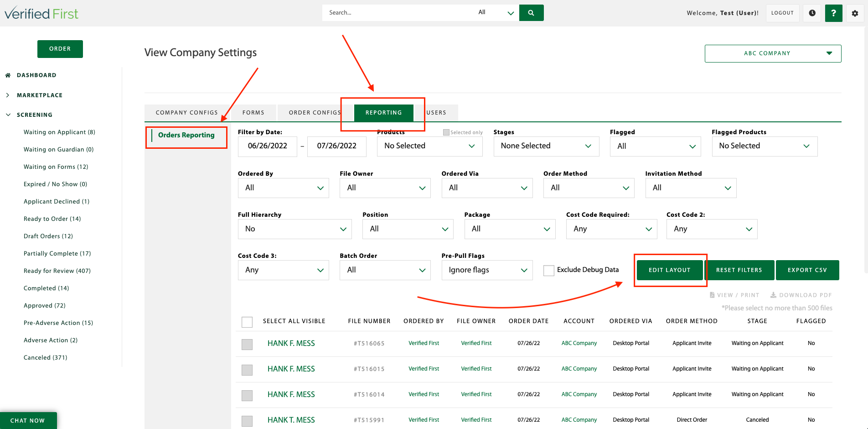The width and height of the screenshot is (868, 429).
Task: Click the Order Date column header
Action: (529, 321)
